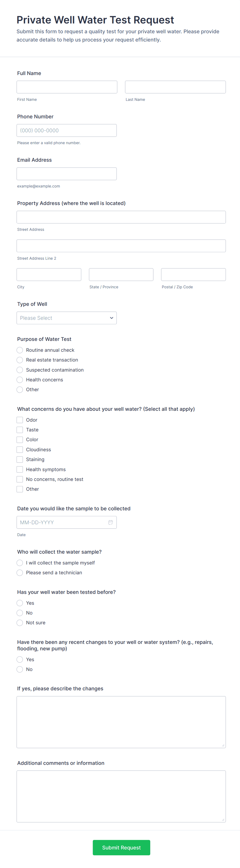Viewport: 240px width, 868px height.
Task: Select Please send a technician
Action: [20, 572]
